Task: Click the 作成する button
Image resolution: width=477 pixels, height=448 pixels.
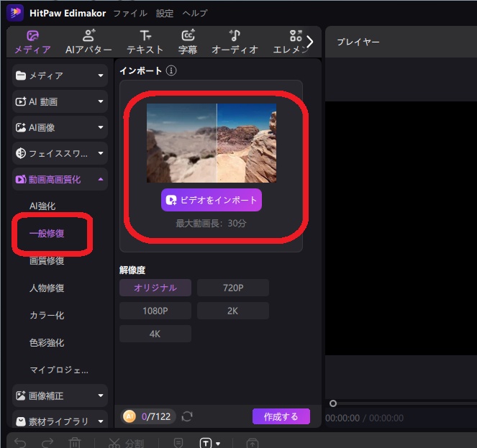Action: [x=281, y=416]
